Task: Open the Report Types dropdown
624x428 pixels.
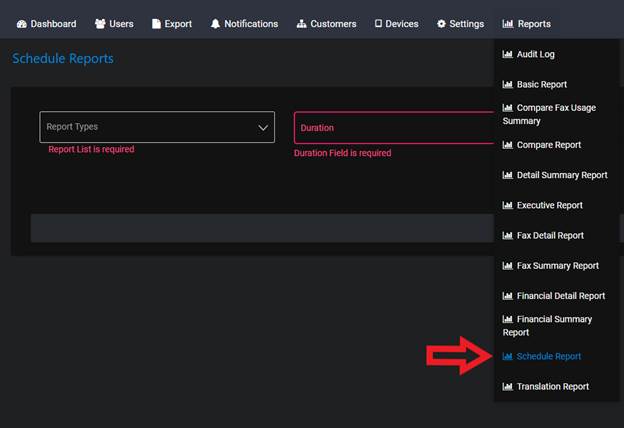Action: (150, 127)
